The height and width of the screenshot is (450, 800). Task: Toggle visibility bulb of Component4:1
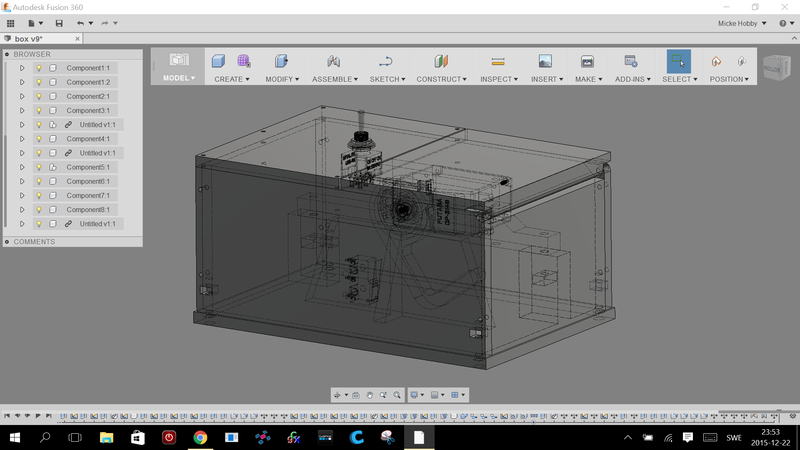(39, 139)
